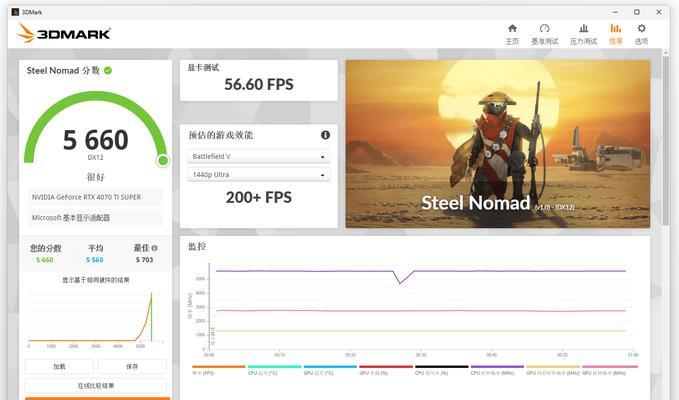Click the 很好 rating text
This screenshot has width=679, height=400.
96,177
